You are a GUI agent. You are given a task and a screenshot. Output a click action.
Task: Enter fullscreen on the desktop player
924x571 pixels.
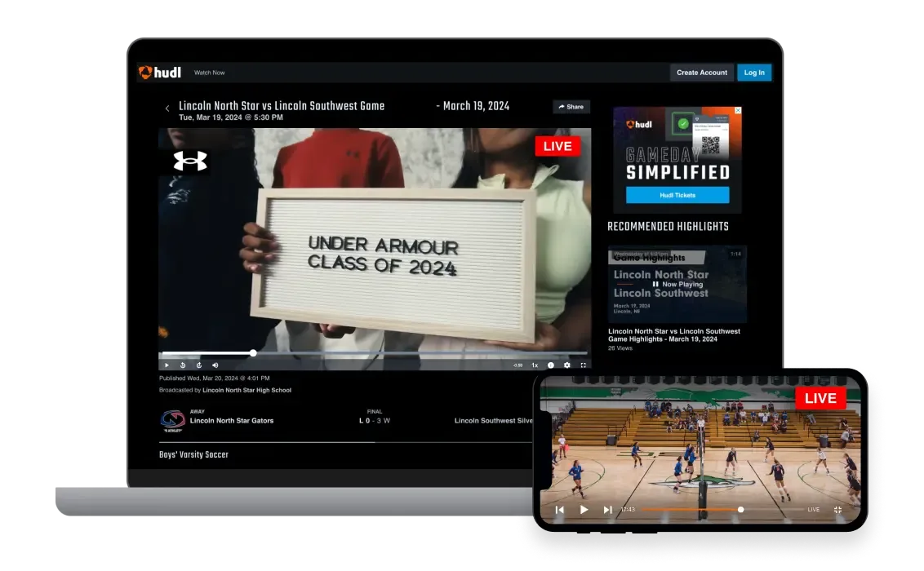tap(582, 365)
